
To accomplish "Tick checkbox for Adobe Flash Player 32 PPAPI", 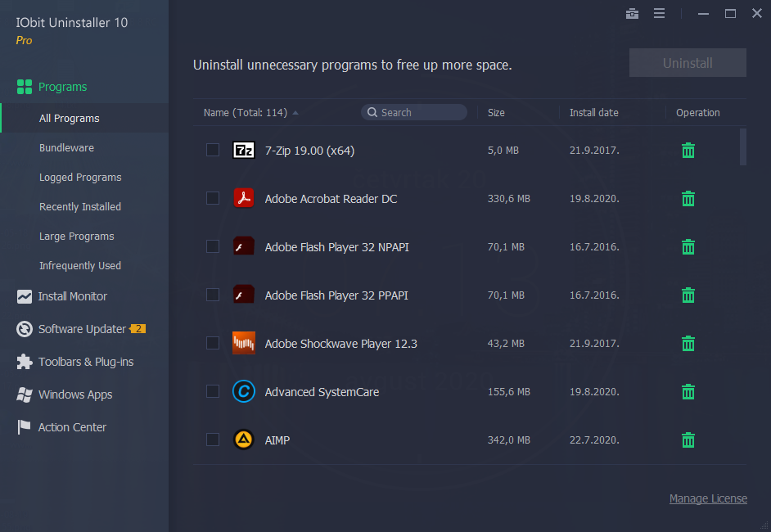I will 213,295.
